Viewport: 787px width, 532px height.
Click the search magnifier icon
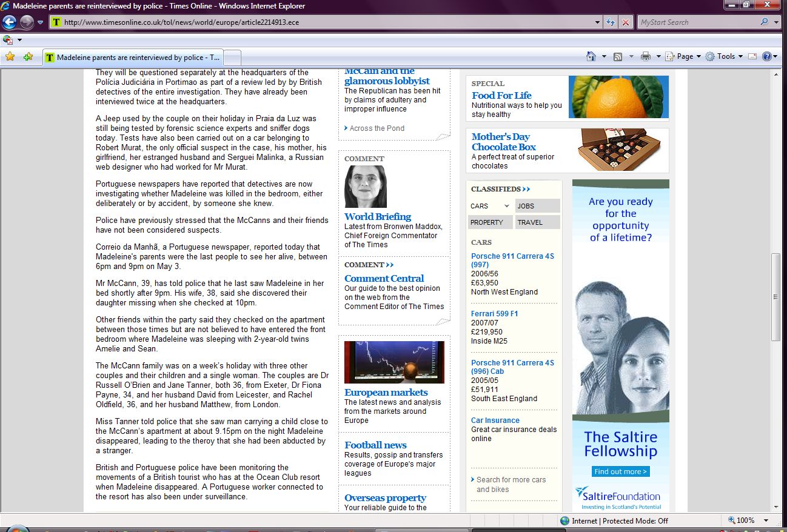coord(764,22)
